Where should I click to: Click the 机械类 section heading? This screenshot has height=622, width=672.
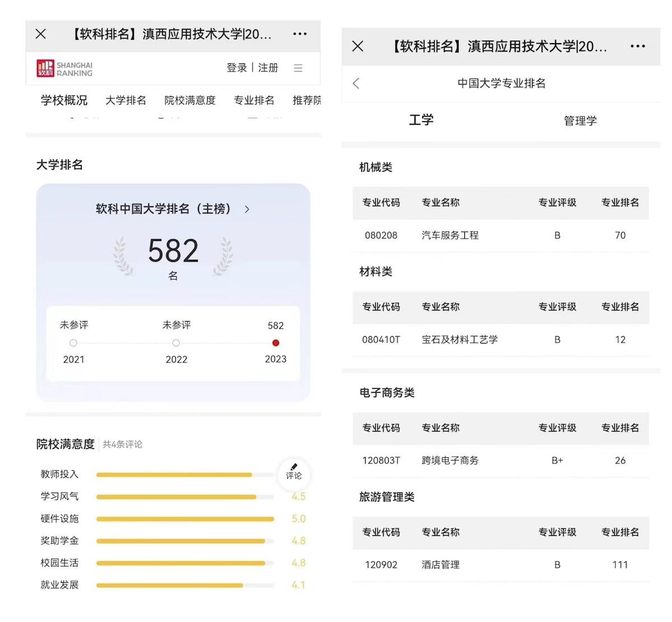(376, 167)
